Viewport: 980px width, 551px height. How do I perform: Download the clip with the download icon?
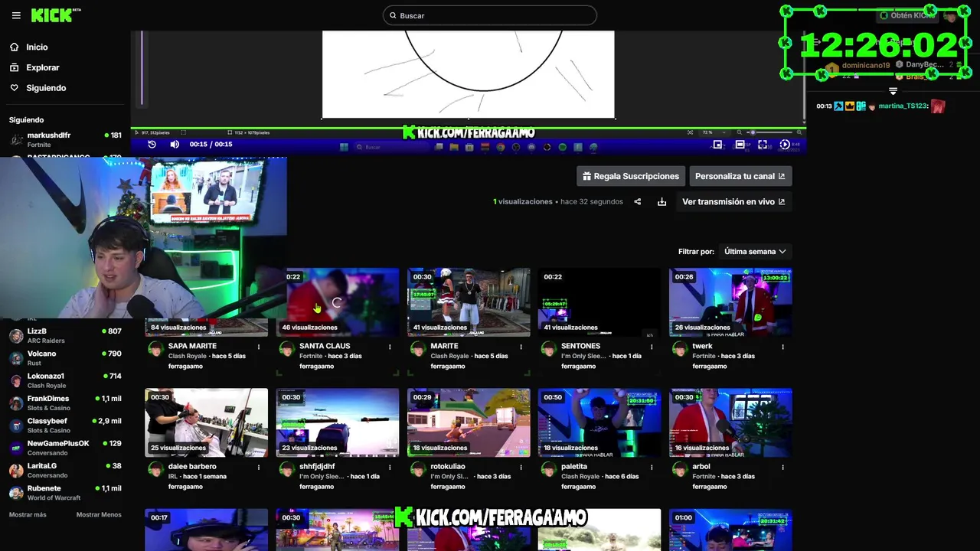point(661,202)
